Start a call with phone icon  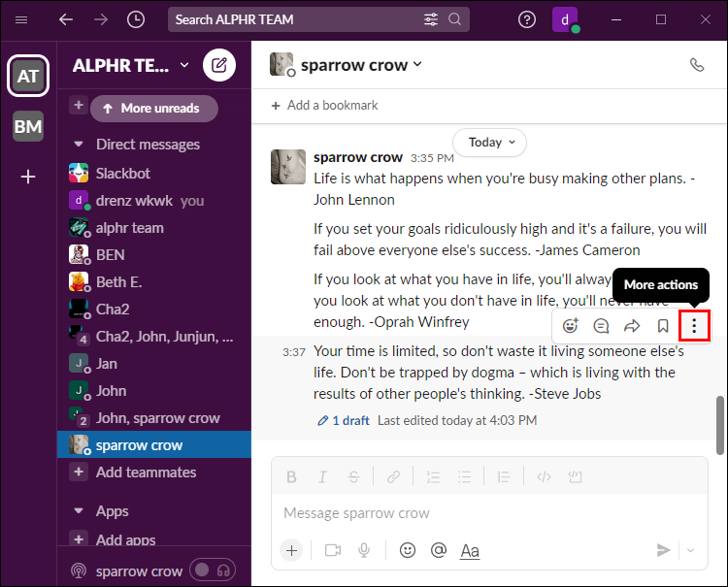696,65
